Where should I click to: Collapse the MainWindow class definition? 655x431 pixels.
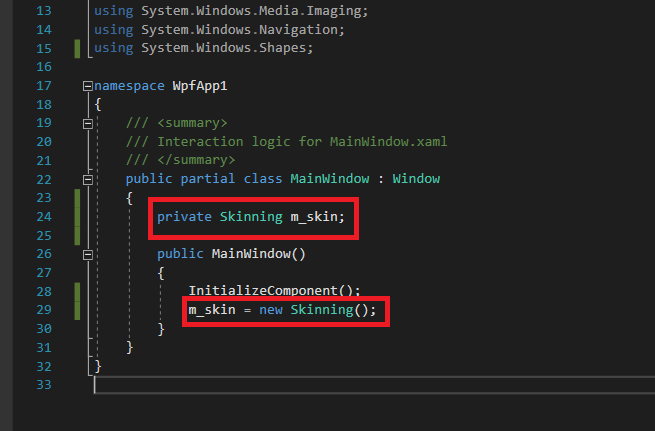(88, 179)
